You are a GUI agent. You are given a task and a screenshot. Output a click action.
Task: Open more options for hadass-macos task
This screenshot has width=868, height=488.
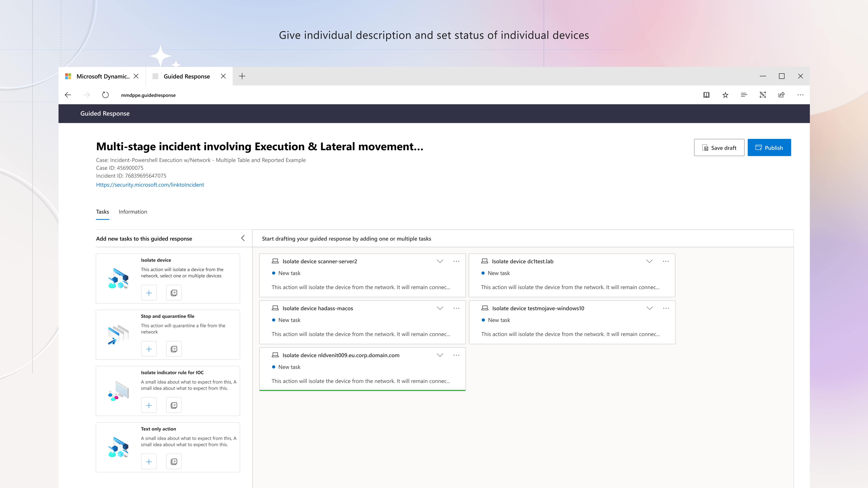pos(456,308)
